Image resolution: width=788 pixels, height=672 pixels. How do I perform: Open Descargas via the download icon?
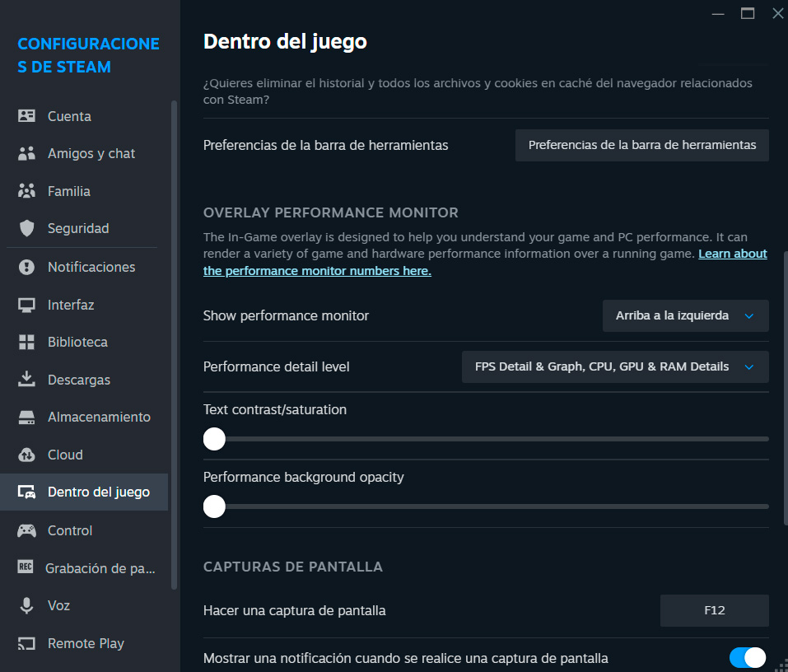26,379
